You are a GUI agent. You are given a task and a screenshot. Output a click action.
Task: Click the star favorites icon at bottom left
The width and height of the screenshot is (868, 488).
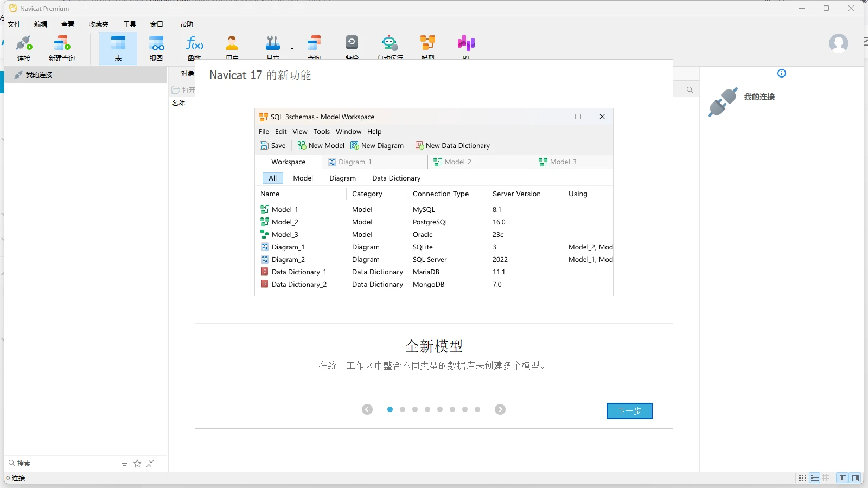(137, 463)
